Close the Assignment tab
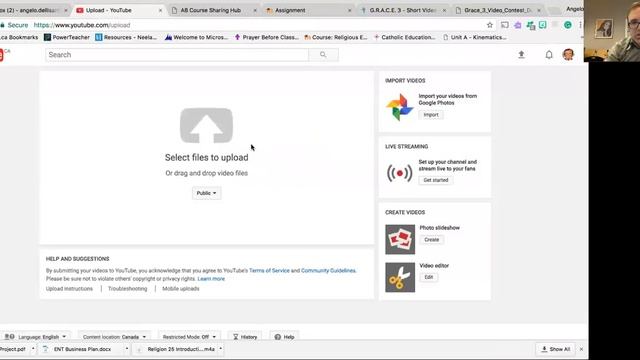 pos(349,10)
